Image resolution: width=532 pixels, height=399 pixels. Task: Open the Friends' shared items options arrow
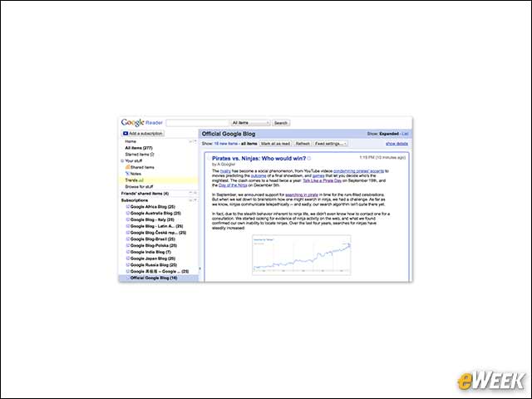click(195, 193)
